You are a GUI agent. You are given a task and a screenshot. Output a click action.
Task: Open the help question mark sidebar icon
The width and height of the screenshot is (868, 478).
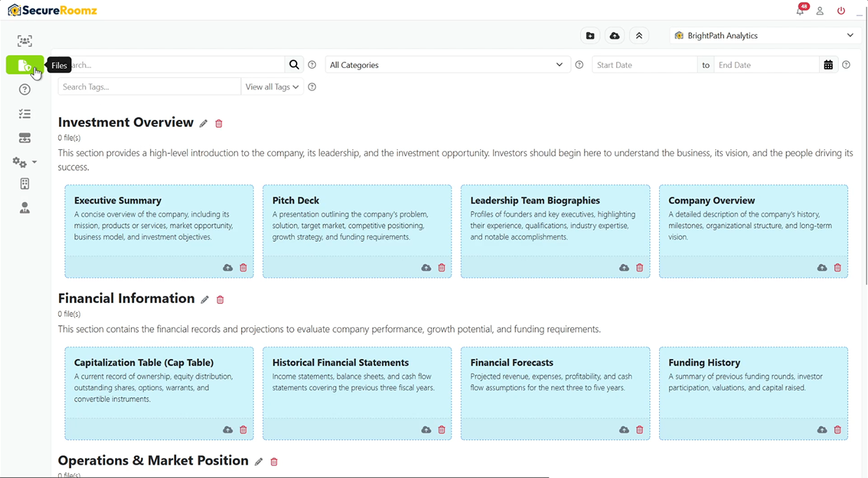[25, 90]
